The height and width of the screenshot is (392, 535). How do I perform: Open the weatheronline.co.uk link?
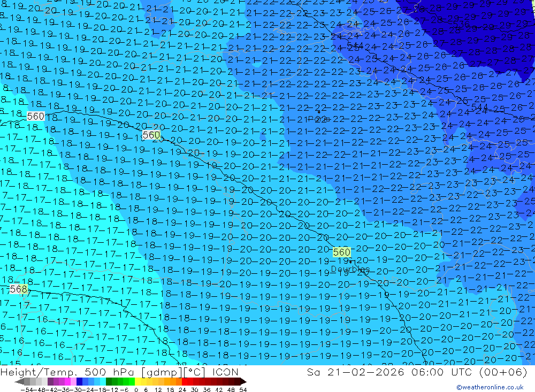pyautogui.click(x=490, y=387)
